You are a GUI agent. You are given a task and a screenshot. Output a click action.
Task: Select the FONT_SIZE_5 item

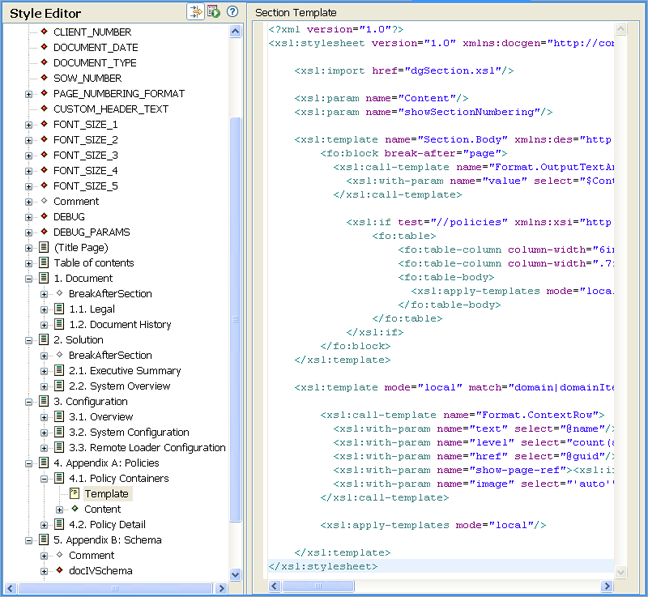[x=86, y=186]
